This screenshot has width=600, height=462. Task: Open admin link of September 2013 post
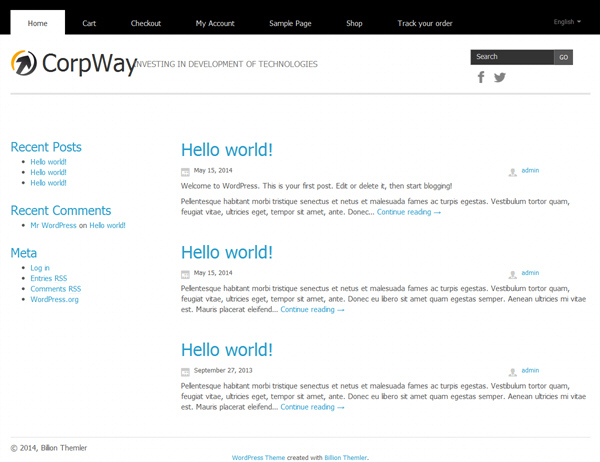point(530,370)
